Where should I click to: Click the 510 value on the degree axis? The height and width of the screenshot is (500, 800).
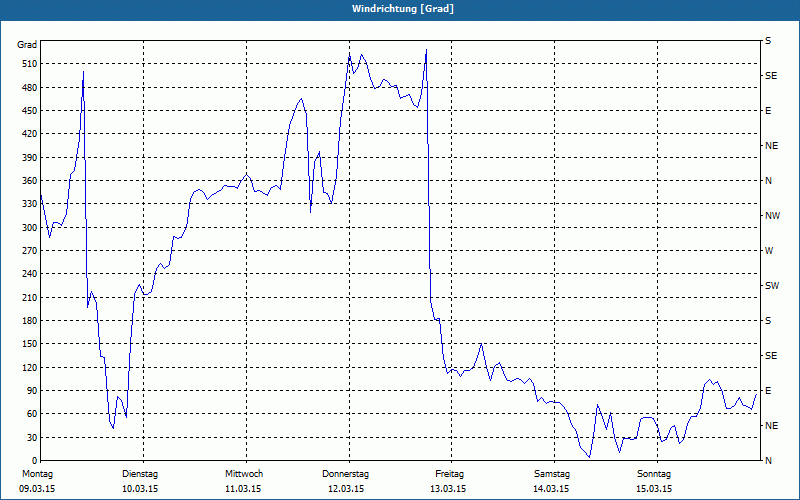pyautogui.click(x=30, y=64)
